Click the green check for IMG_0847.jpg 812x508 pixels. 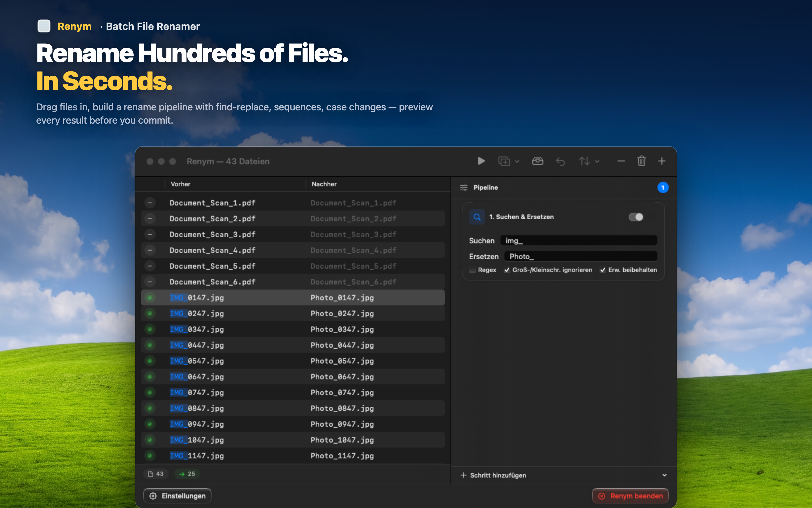point(150,408)
